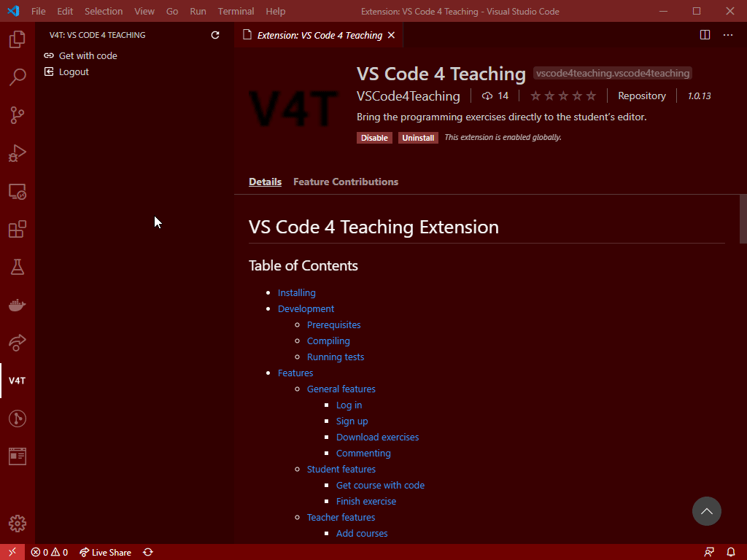The image size is (747, 560).
Task: Follow the Add courses link
Action: pos(362,533)
